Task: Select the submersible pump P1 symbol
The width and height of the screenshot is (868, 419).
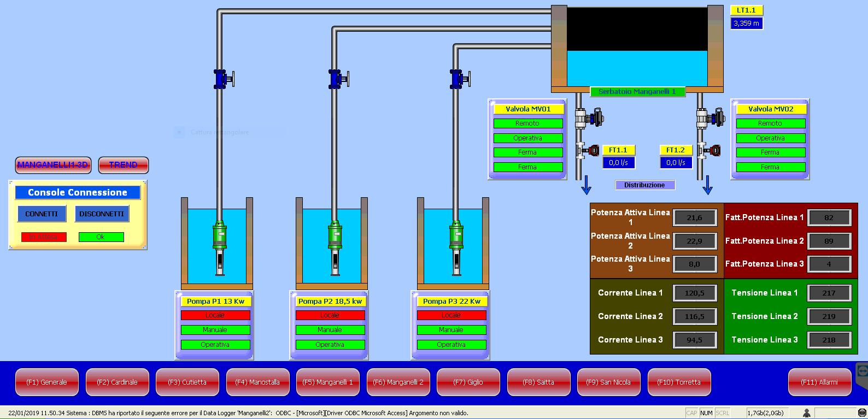Action: coord(220,247)
